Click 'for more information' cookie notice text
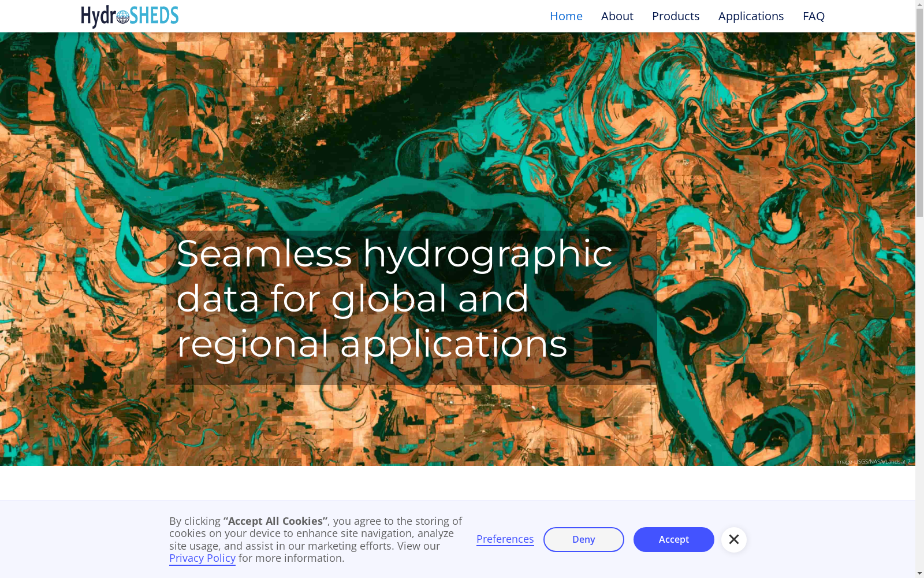The height and width of the screenshot is (578, 924). point(291,558)
